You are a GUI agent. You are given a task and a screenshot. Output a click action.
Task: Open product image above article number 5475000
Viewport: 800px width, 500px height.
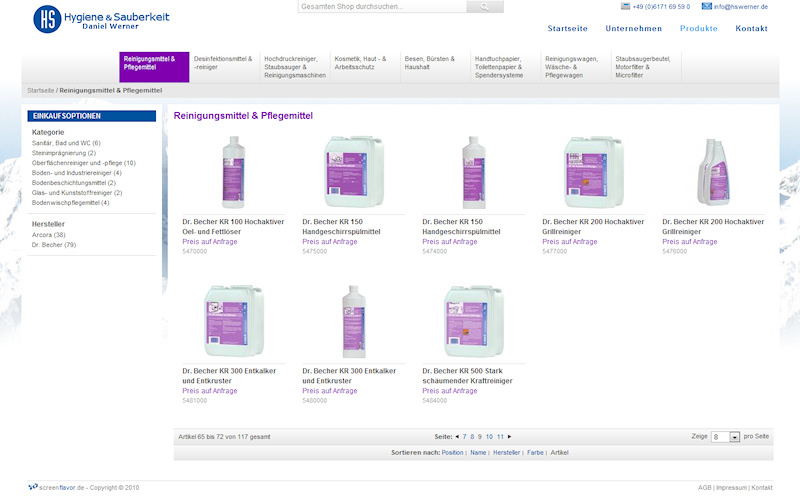354,172
